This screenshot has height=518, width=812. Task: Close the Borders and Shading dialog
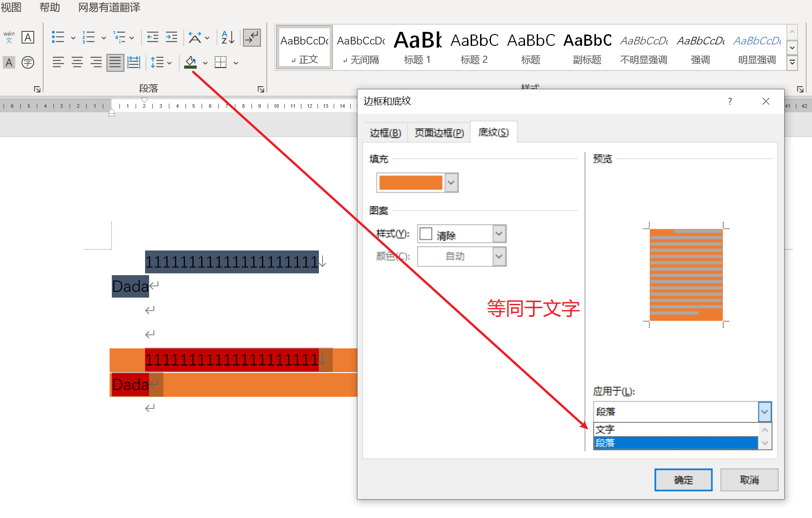[x=766, y=101]
